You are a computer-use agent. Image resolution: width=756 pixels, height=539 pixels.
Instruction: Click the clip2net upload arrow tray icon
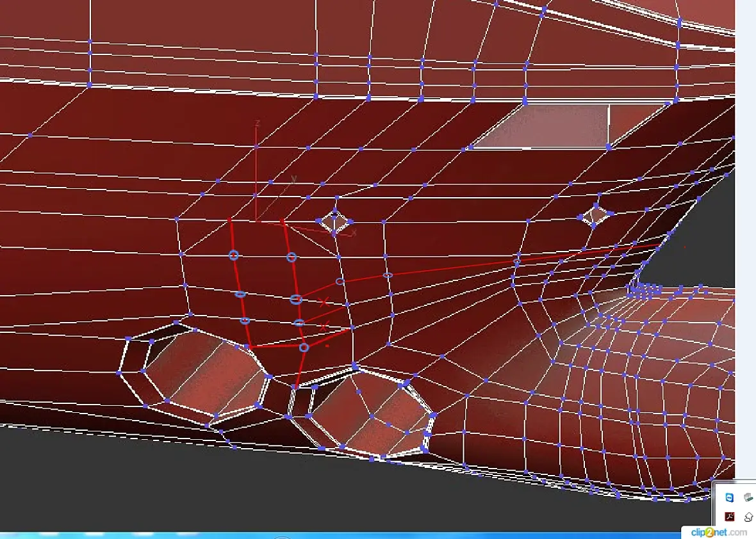(x=748, y=517)
